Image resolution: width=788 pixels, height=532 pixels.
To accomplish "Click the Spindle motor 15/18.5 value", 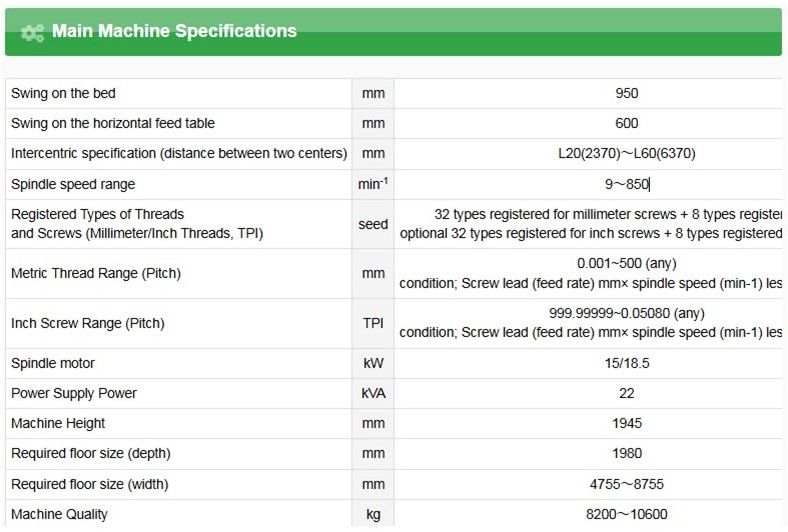I will pyautogui.click(x=627, y=363).
